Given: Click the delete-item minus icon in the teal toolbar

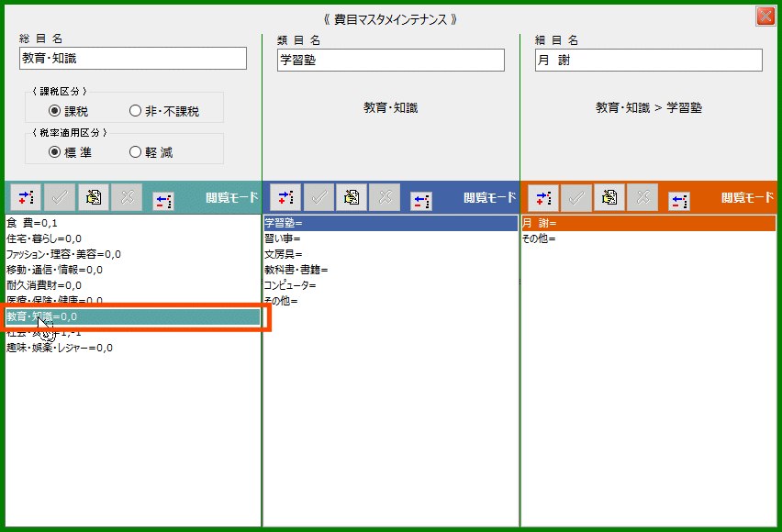Looking at the screenshot, I should (163, 201).
